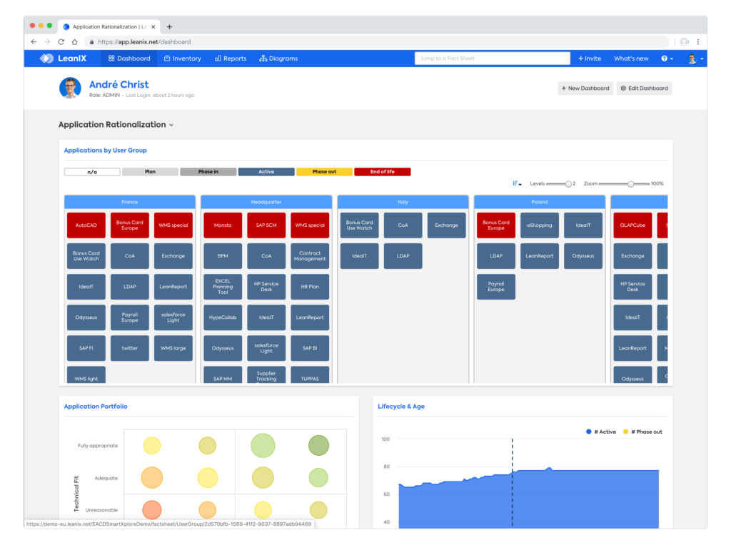The height and width of the screenshot is (560, 731).
Task: Click the Edit Dashboard button
Action: click(x=645, y=88)
